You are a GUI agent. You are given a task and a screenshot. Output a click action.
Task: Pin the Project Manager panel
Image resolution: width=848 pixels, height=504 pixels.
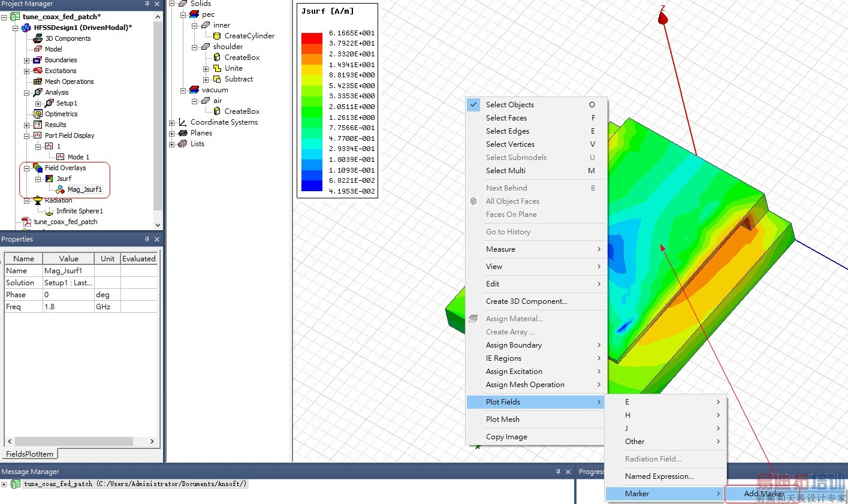(x=147, y=4)
